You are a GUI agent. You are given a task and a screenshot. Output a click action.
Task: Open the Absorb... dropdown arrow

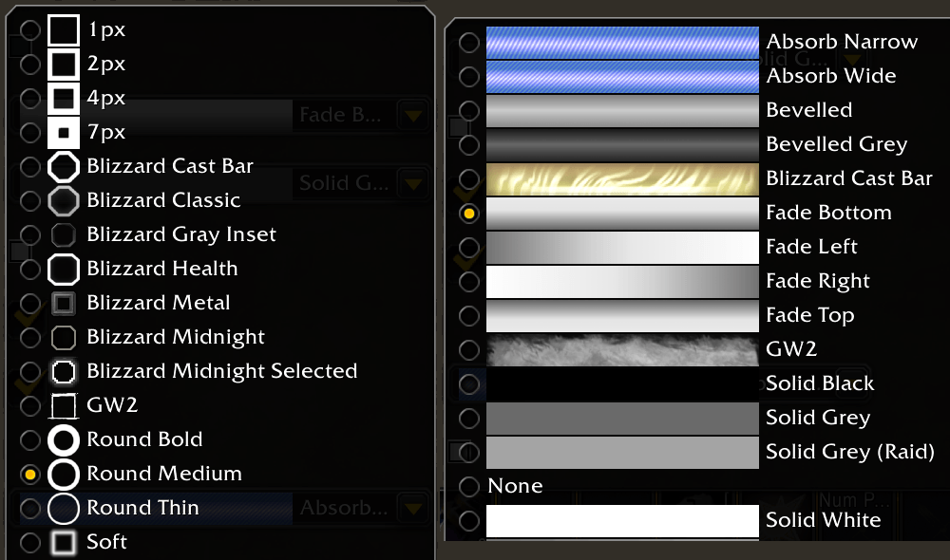coord(414,508)
